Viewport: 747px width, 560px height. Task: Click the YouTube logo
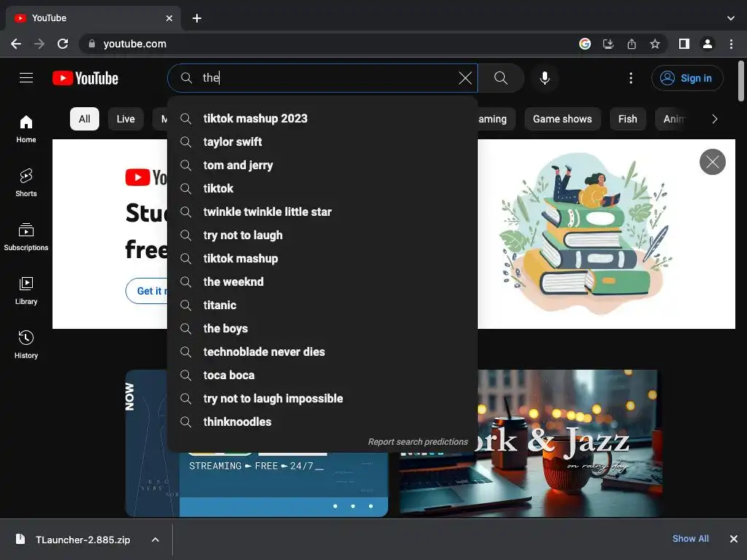[85, 78]
